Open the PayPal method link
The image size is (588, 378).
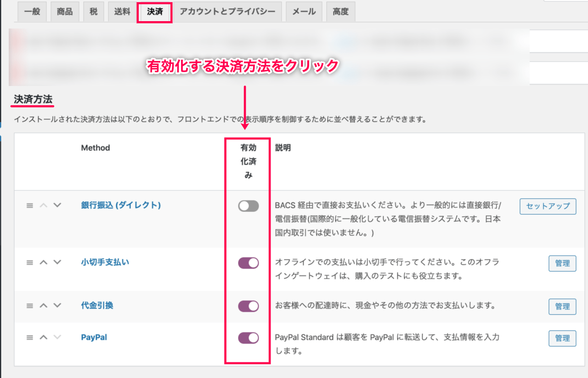[94, 337]
